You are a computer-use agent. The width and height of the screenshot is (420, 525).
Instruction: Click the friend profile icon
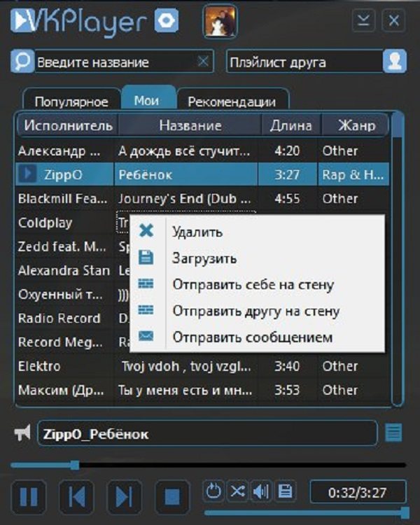pos(395,62)
